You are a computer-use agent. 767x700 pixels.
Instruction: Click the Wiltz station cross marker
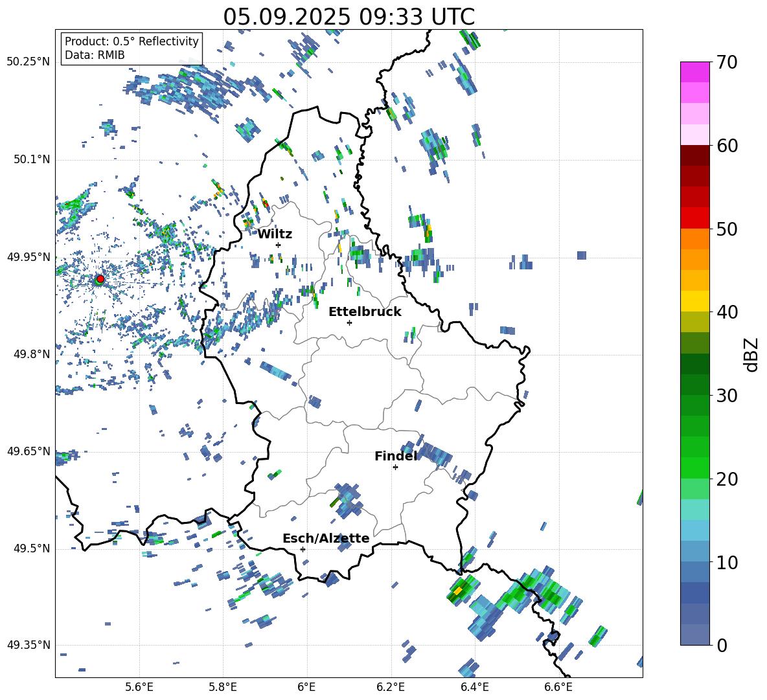point(279,245)
